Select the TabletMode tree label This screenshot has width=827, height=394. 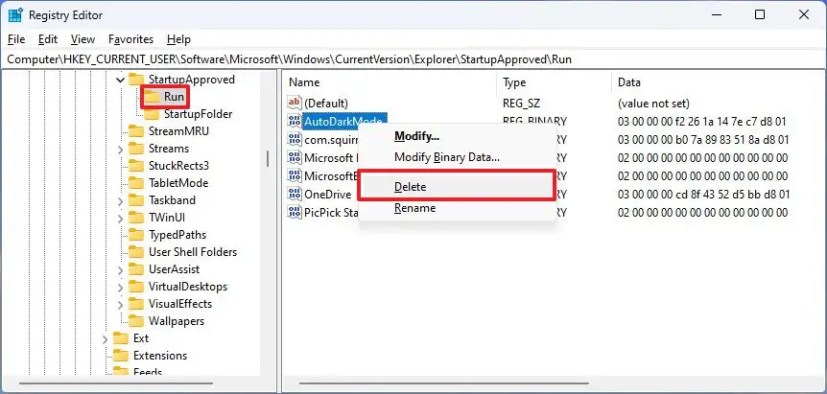click(178, 183)
